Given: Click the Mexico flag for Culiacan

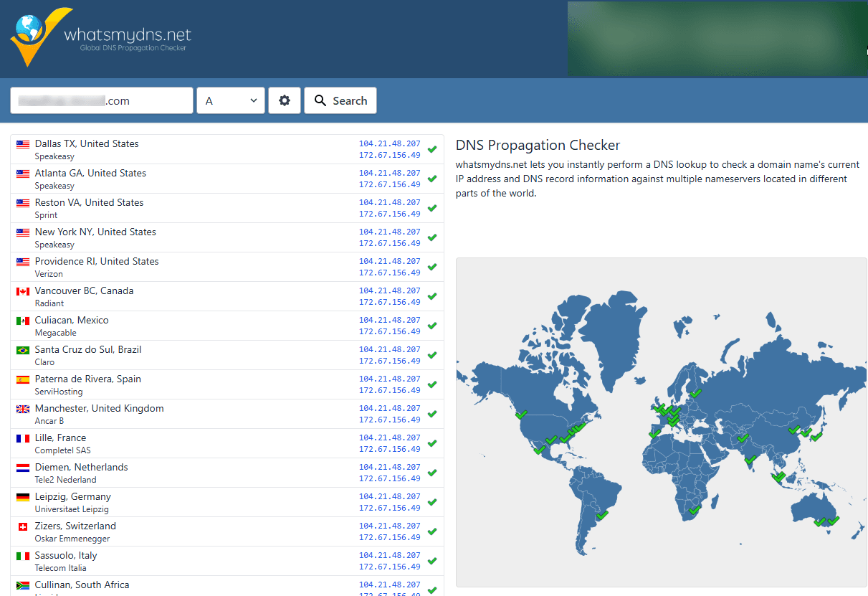Looking at the screenshot, I should click(x=23, y=321).
